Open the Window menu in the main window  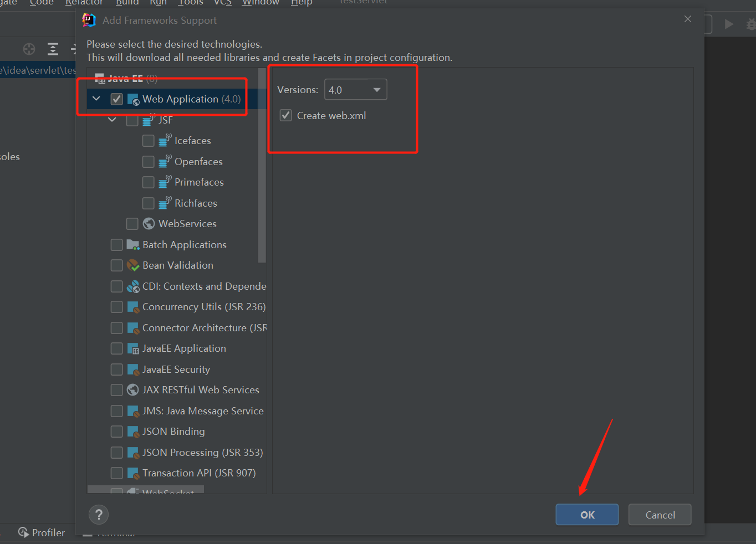(260, 3)
